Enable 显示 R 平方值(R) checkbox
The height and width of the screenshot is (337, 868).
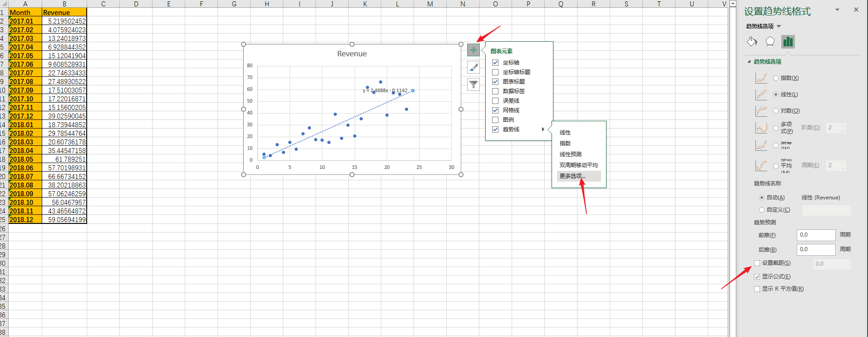(757, 289)
